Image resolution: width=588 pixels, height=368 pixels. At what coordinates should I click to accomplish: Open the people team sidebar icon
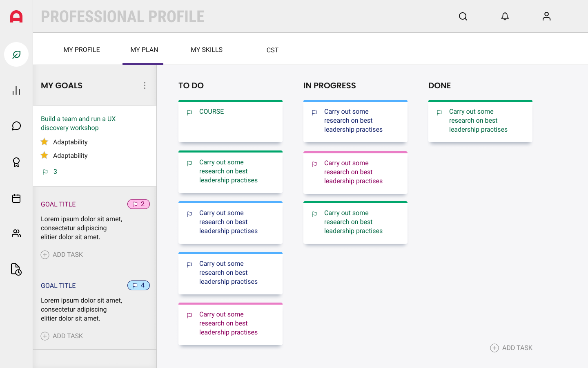[16, 233]
